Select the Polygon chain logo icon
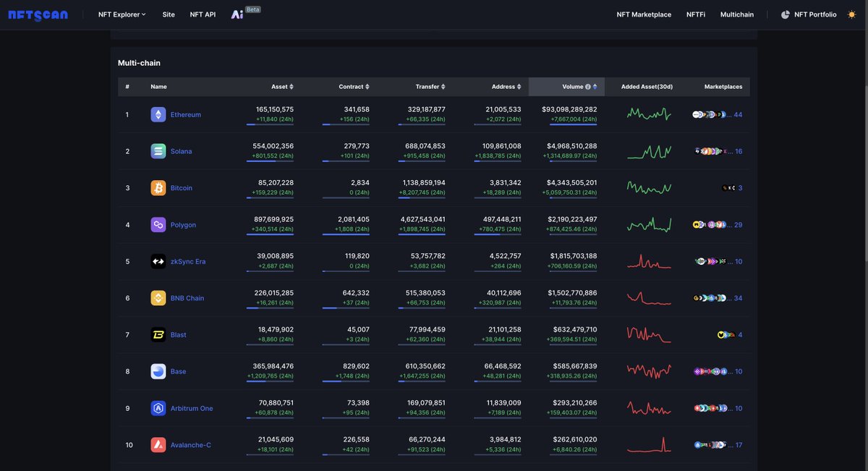Viewport: 868px width, 471px height. [158, 225]
